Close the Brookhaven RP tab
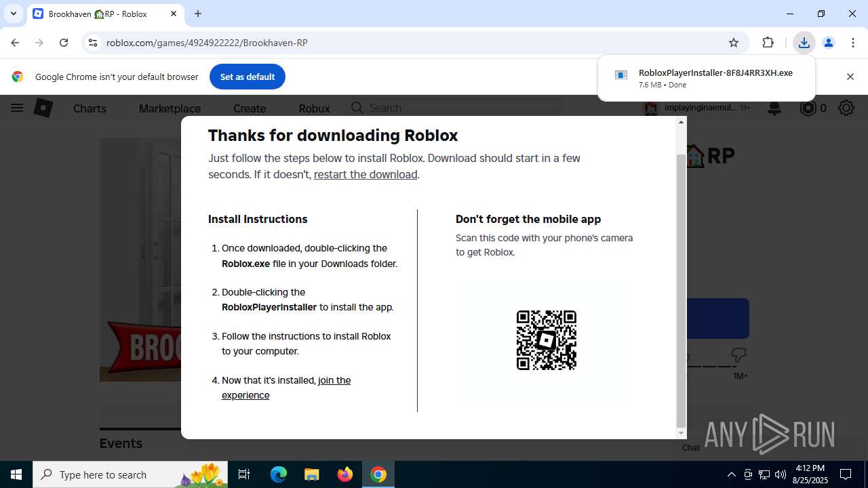 click(174, 14)
